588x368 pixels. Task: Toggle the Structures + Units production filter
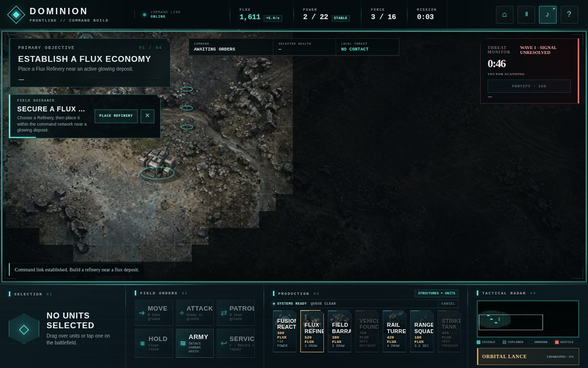437,293
